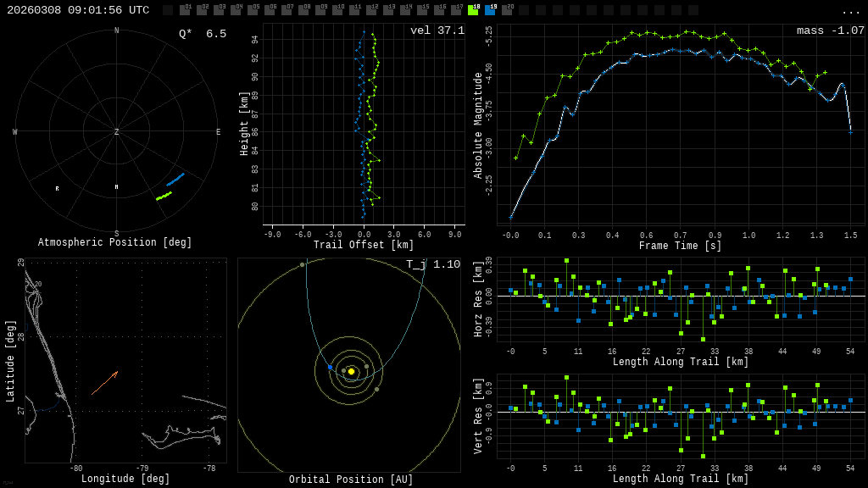Click the zenith Z marker in polar plot
This screenshot has height=488, width=868.
point(117,132)
